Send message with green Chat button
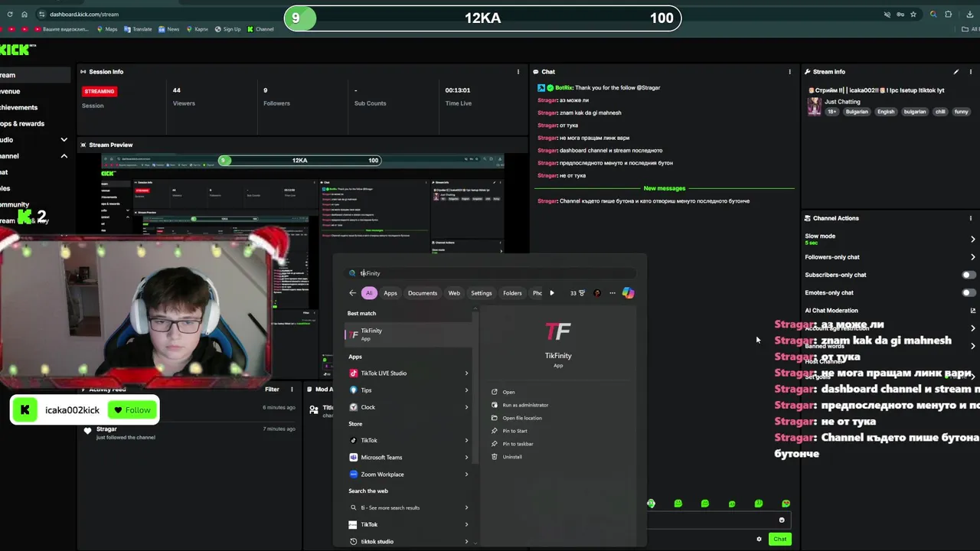Image resolution: width=980 pixels, height=551 pixels. coord(779,539)
